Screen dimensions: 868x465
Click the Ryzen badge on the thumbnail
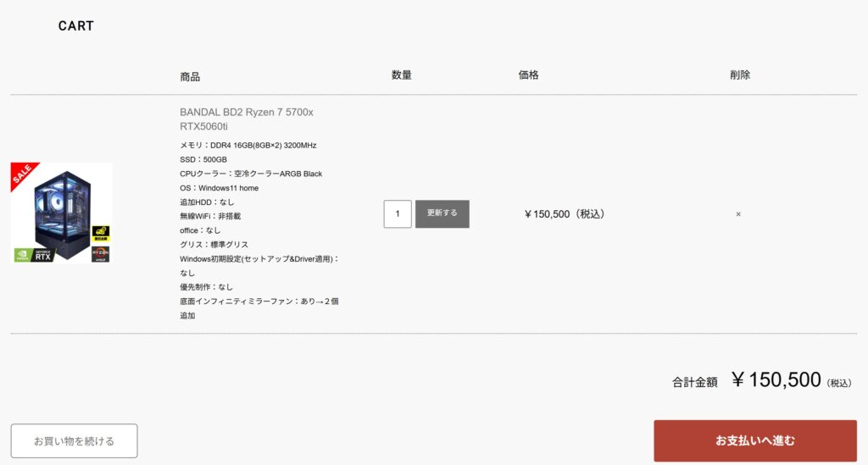100,254
